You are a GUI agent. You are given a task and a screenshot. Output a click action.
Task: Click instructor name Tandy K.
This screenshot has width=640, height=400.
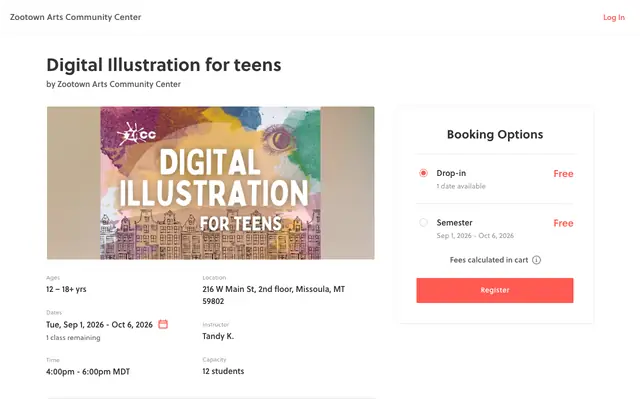tap(218, 336)
